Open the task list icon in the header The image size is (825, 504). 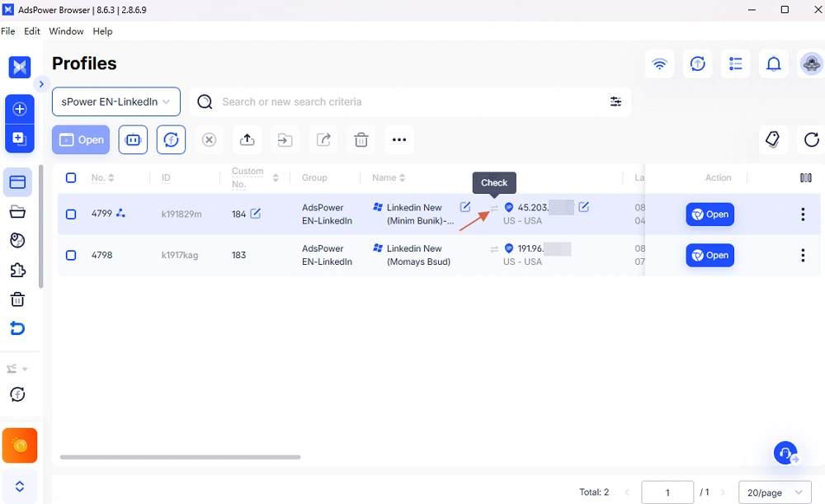click(x=736, y=64)
